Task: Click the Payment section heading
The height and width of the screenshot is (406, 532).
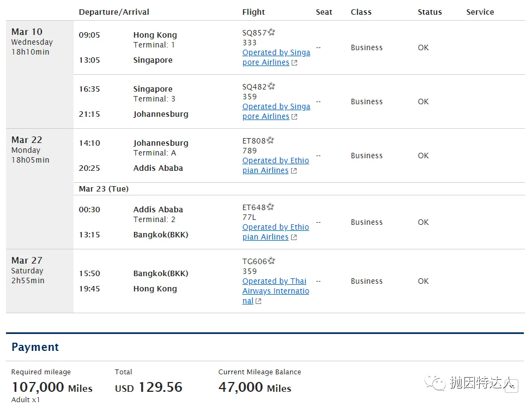Action: pos(35,347)
